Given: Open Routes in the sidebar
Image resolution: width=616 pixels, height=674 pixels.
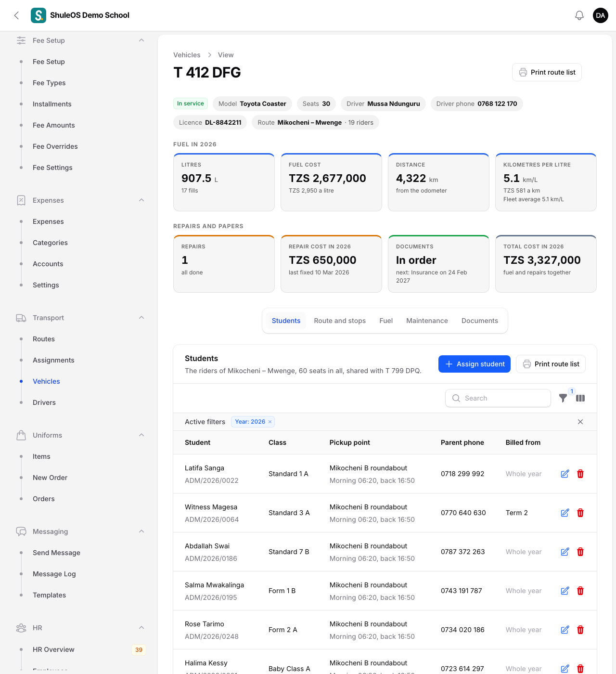Looking at the screenshot, I should pyautogui.click(x=44, y=339).
